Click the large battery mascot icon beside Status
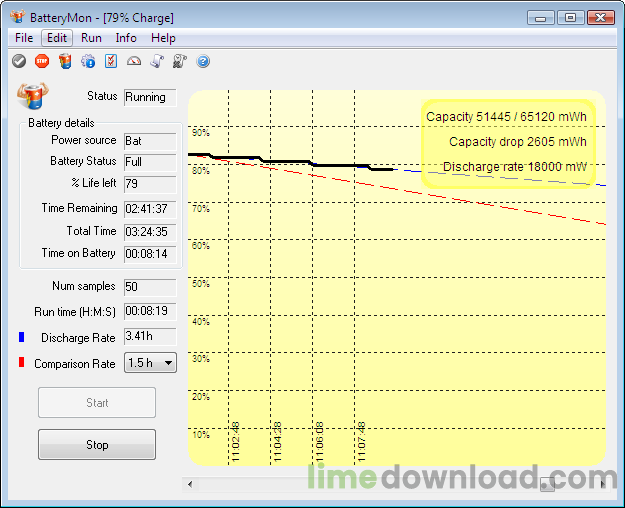 pyautogui.click(x=33, y=96)
